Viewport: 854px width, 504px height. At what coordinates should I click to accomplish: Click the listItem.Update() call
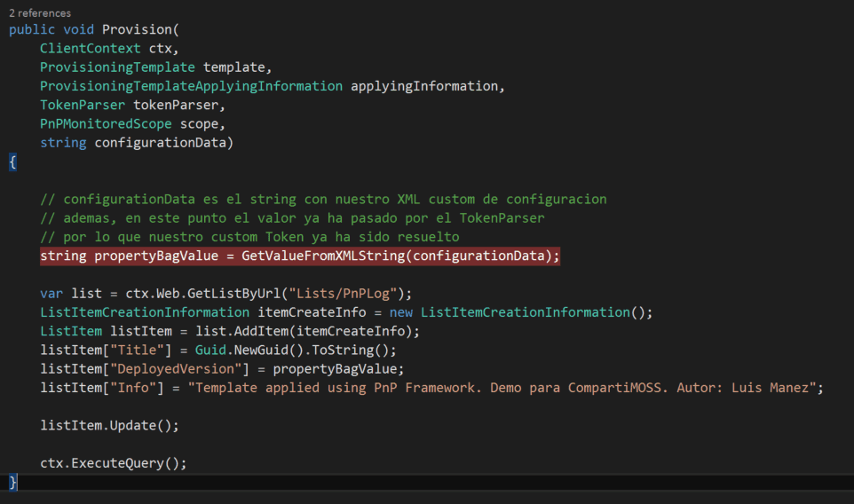(x=109, y=425)
